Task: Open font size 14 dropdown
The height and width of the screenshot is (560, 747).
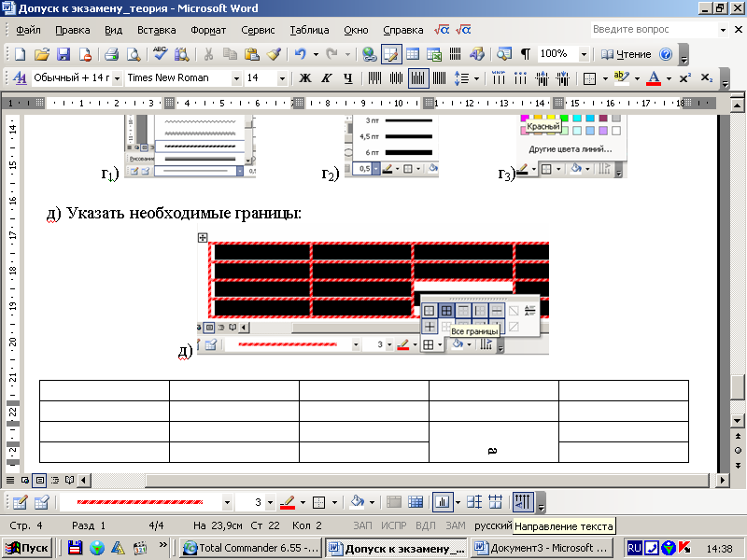Action: (x=283, y=78)
